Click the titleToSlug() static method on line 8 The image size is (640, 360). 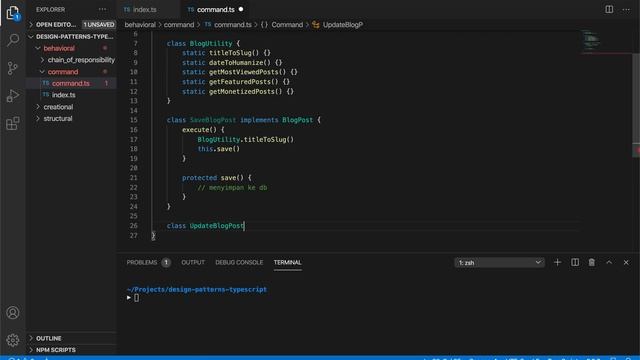point(234,53)
